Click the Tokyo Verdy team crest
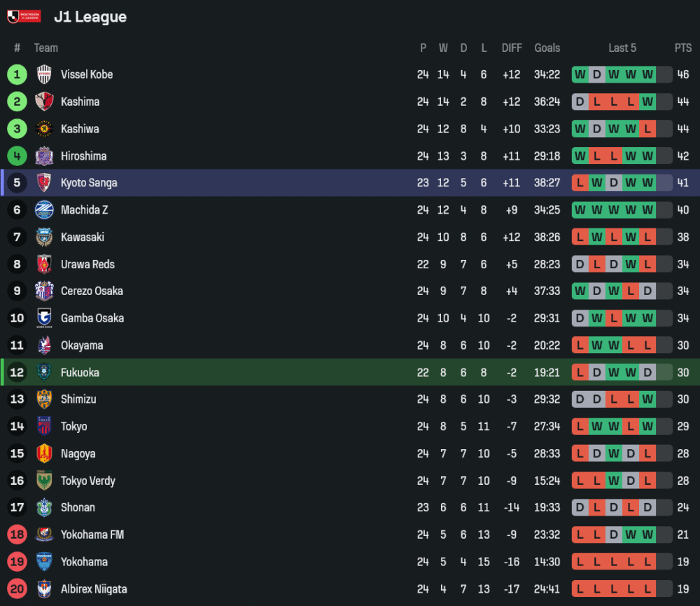The width and height of the screenshot is (700, 606). click(x=44, y=481)
